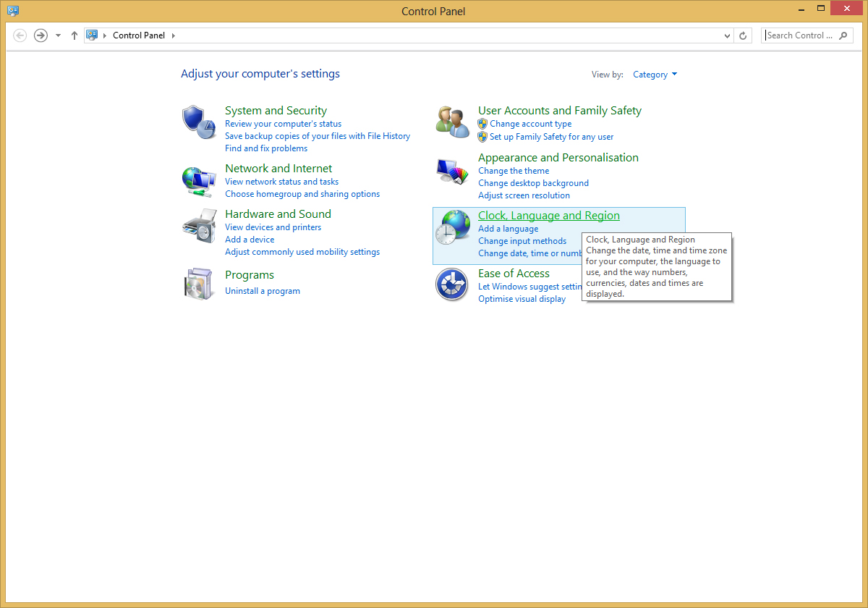Viewport: 868px width, 608px height.
Task: Expand the arrow before Control Panel breadcrumb
Action: 105,35
